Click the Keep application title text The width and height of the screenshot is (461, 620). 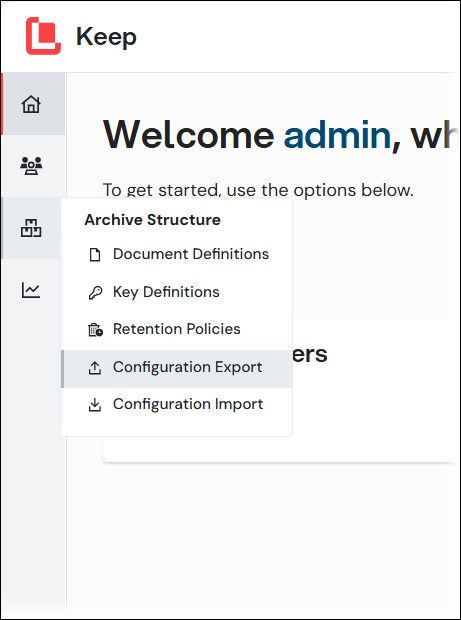[106, 37]
